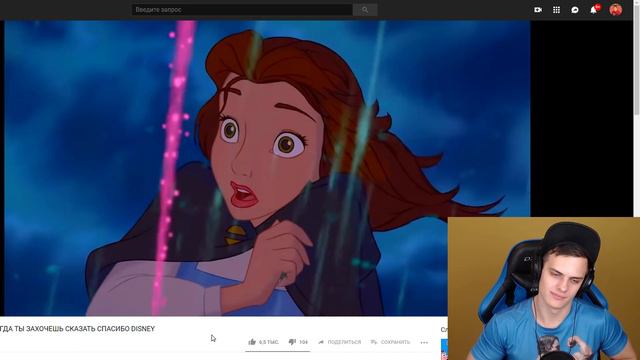This screenshot has height=360, width=640.
Task: Click the Disney video player frame
Action: 267,168
